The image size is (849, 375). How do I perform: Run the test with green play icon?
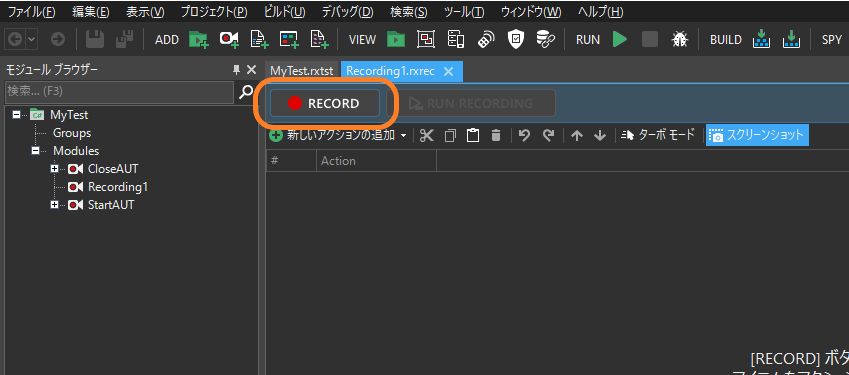coord(620,39)
